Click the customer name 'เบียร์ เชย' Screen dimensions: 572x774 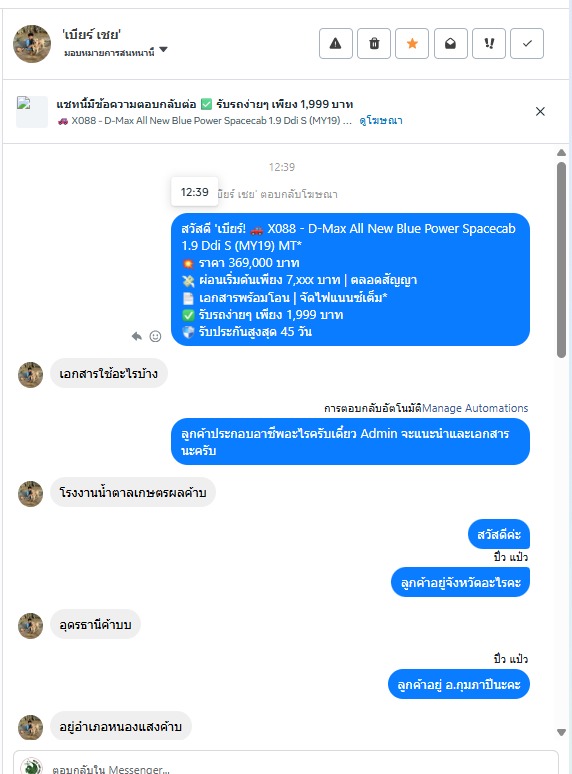point(92,35)
